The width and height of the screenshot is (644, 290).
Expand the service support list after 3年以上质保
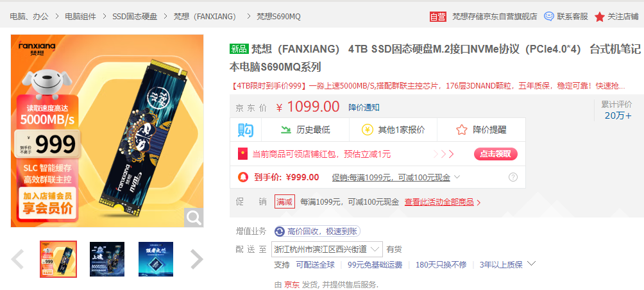(531, 263)
